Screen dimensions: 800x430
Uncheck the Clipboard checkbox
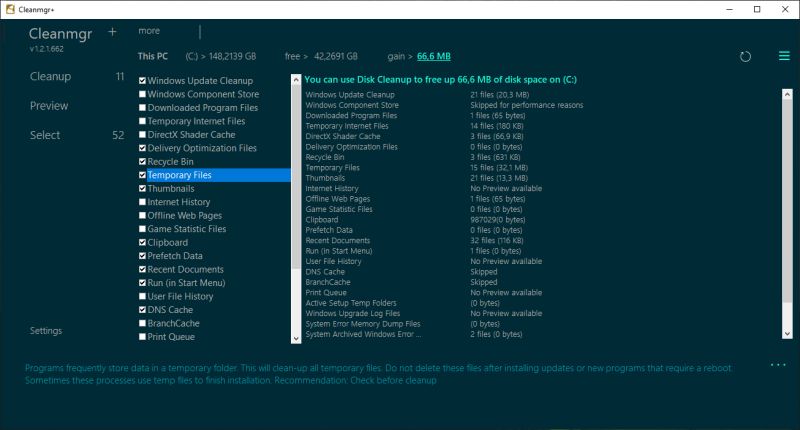point(142,242)
